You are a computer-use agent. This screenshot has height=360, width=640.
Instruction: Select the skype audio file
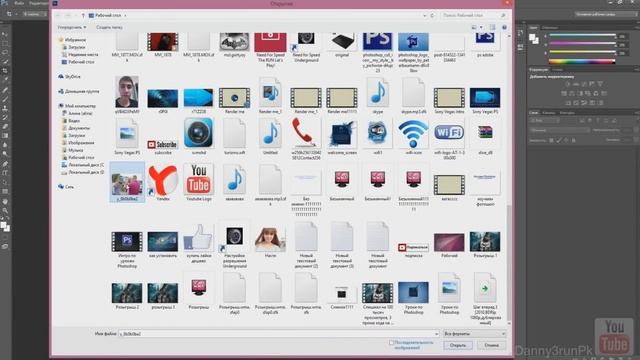378,96
